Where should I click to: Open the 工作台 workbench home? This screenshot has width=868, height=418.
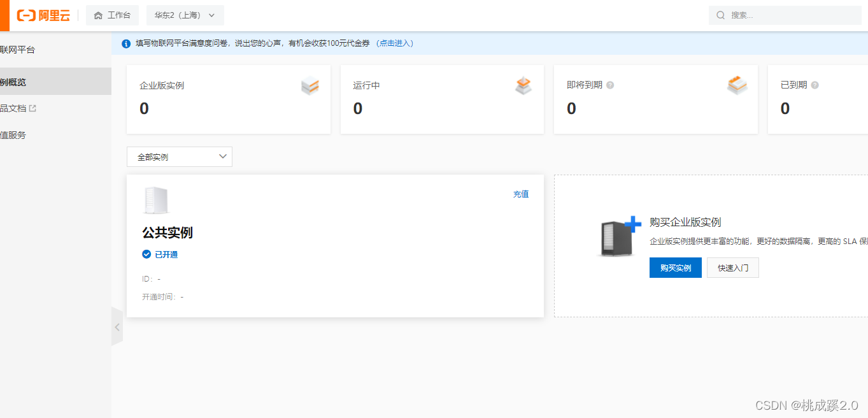click(x=112, y=15)
